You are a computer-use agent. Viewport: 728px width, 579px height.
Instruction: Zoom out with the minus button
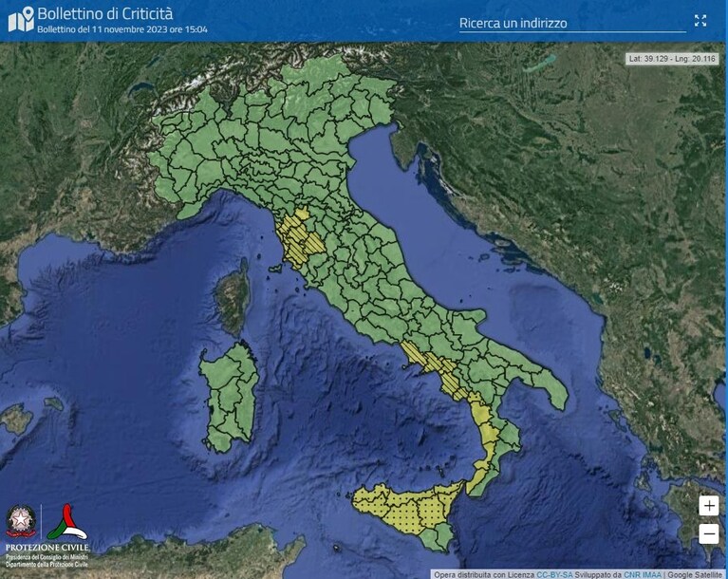pyautogui.click(x=708, y=534)
